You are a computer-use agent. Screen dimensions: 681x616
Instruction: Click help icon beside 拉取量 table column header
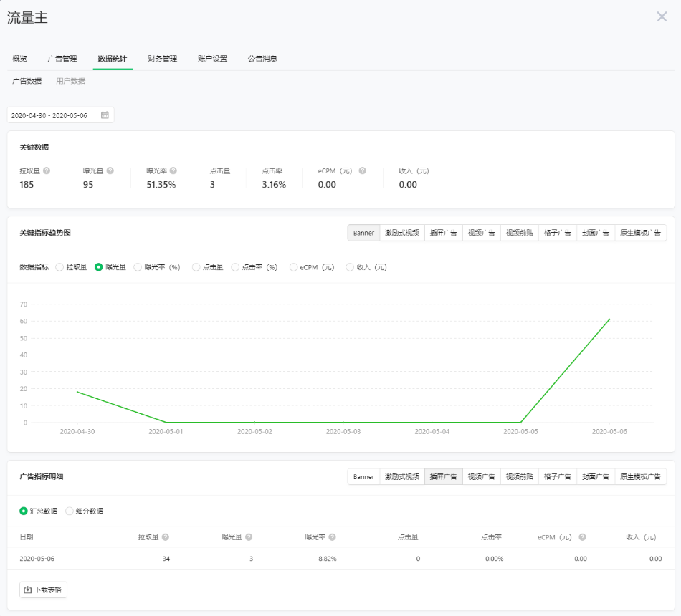click(166, 537)
